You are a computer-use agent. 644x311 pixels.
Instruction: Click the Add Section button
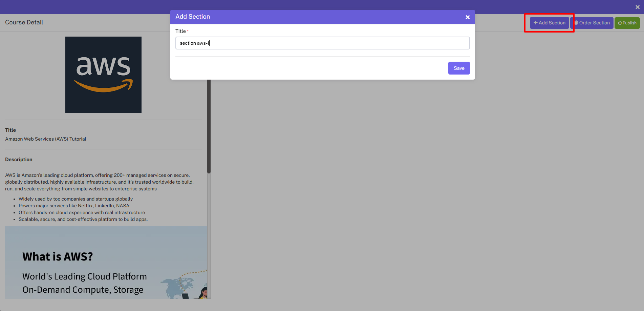coord(549,23)
